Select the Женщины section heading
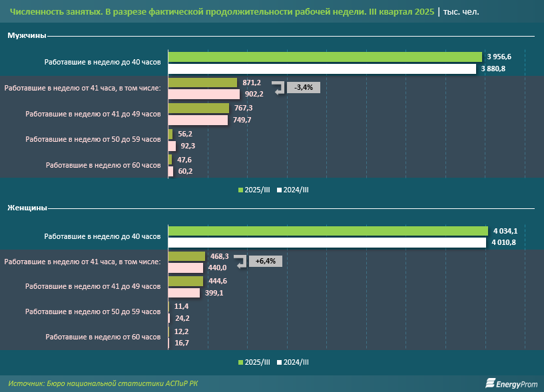 (27, 208)
